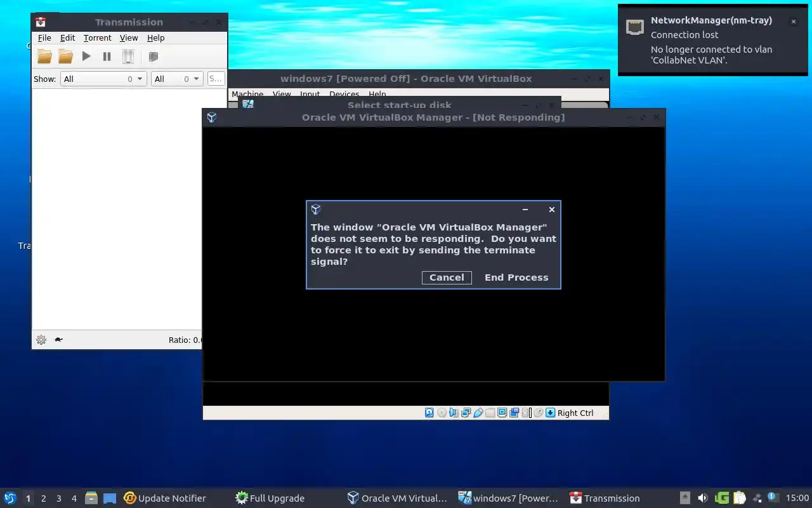Click the NetworkManager notification network icon
Screen dimensions: 812x508
(x=635, y=27)
